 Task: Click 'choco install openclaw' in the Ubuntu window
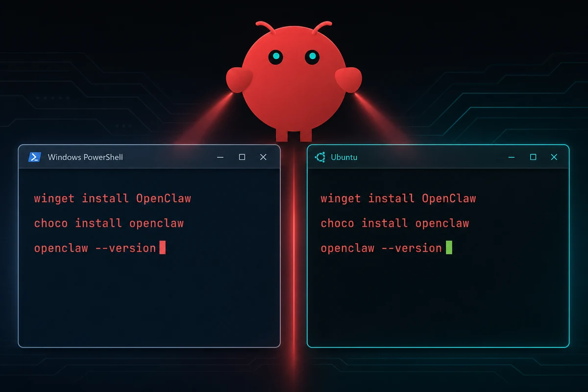[x=395, y=223]
